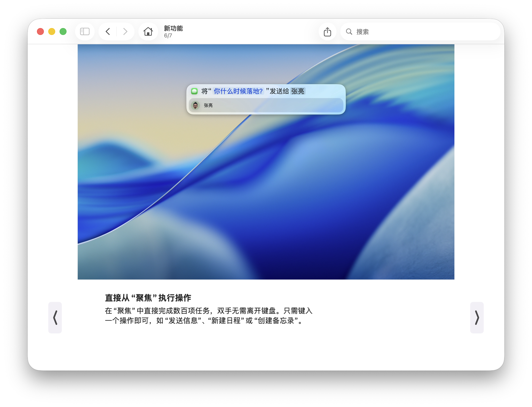Toggle the sidebar panel button
Image resolution: width=532 pixels, height=407 pixels.
coord(85,31)
